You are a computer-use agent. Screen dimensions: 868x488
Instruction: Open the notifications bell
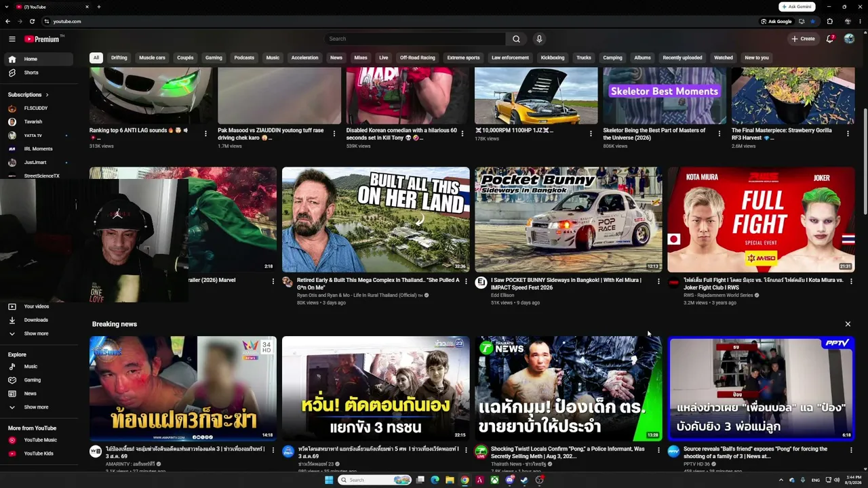pyautogui.click(x=830, y=39)
